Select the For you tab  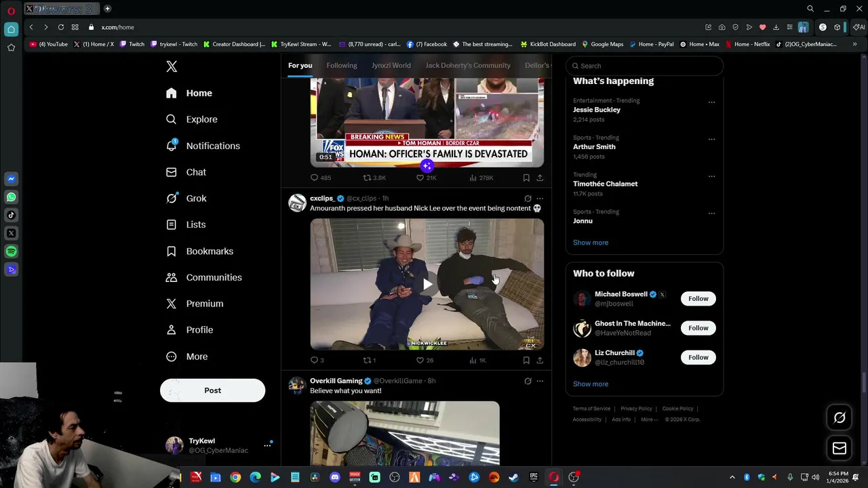point(300,65)
